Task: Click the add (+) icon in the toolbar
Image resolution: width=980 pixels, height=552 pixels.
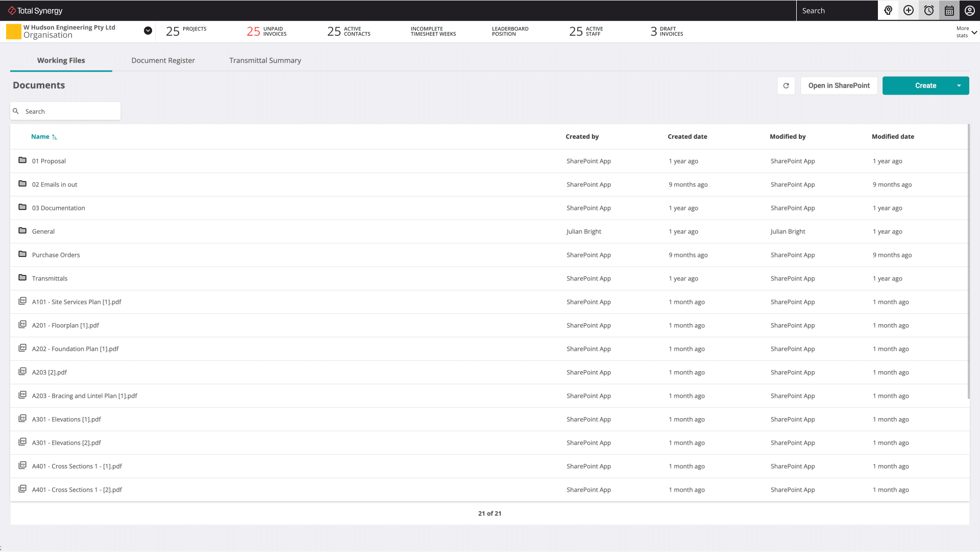Action: point(908,10)
